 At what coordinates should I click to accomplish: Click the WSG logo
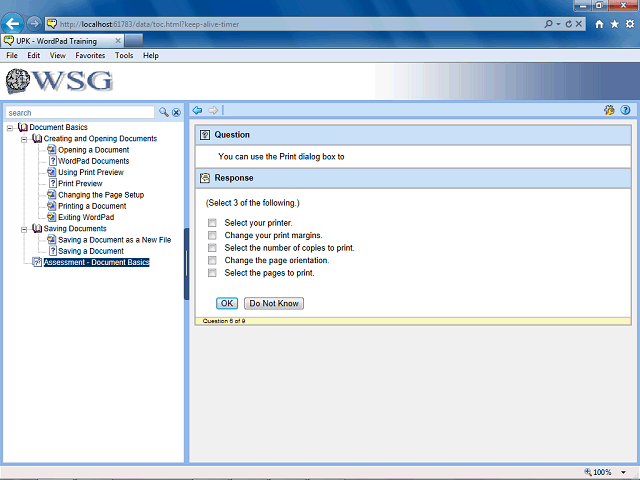coord(59,81)
